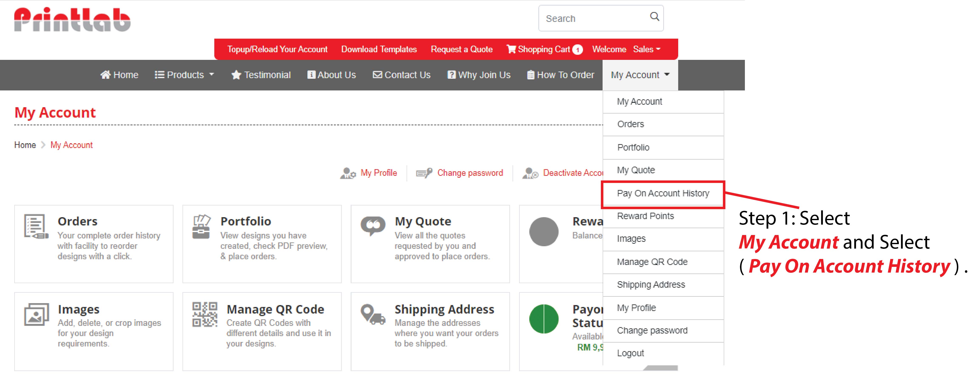Click the green Payon Account status circle
Viewport: 980px width, 387px height.
pos(544,319)
